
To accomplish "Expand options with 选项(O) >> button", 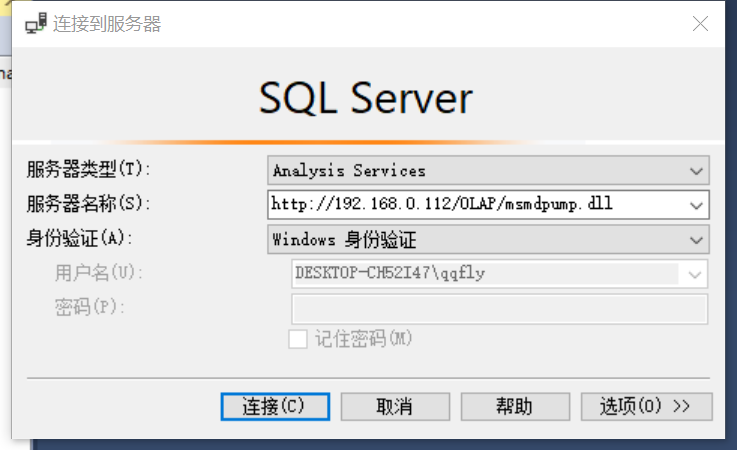I will tap(646, 407).
